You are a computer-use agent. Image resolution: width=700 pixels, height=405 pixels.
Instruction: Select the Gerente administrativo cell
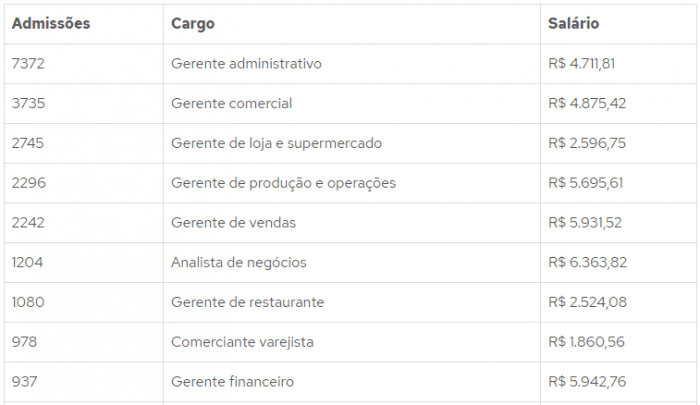click(x=246, y=63)
